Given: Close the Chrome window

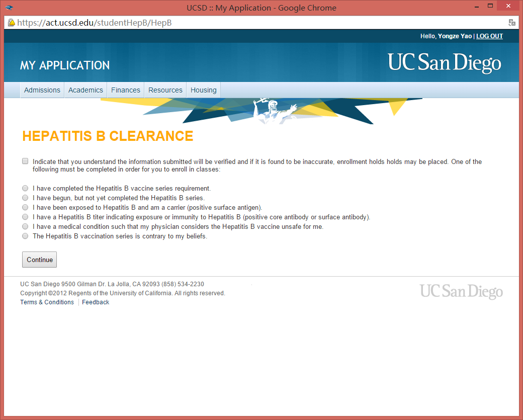Looking at the screenshot, I should point(508,6).
